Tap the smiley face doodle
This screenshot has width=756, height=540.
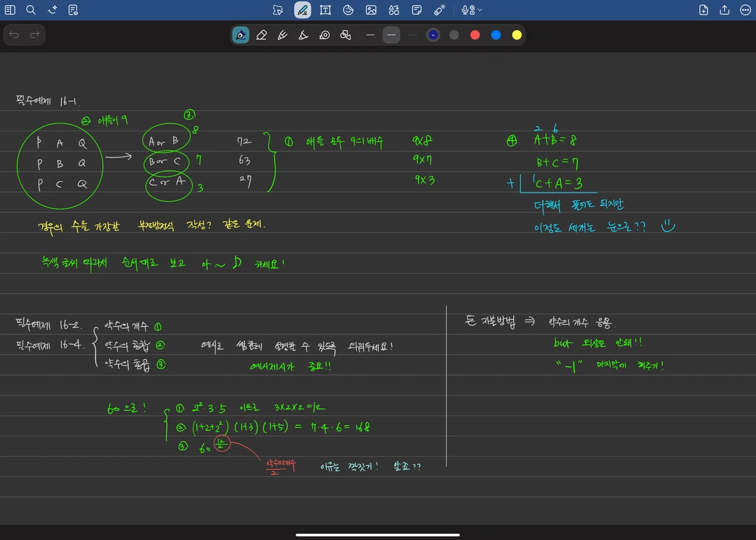[668, 225]
